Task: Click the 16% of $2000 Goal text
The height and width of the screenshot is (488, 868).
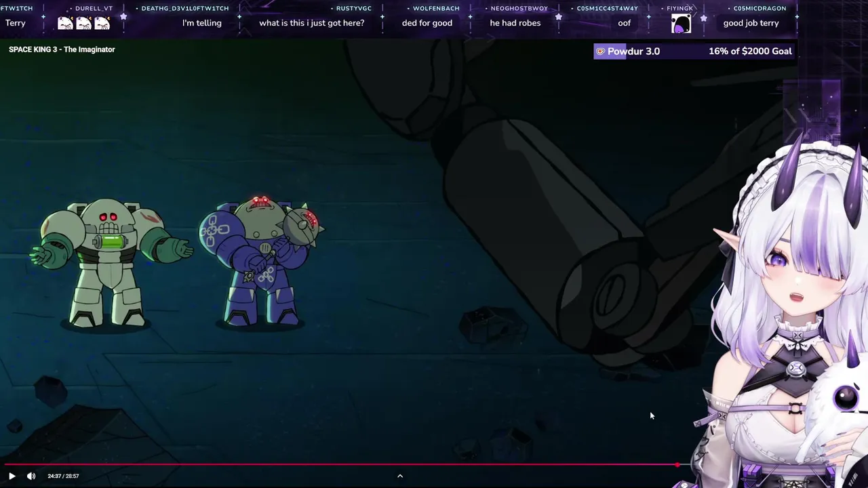Action: [x=750, y=52]
